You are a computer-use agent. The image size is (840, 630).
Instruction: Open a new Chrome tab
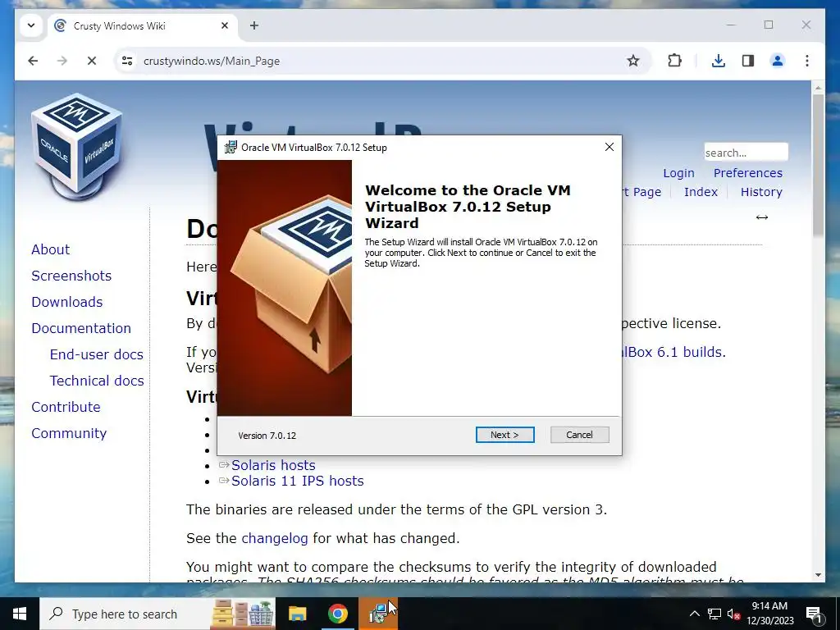(254, 25)
